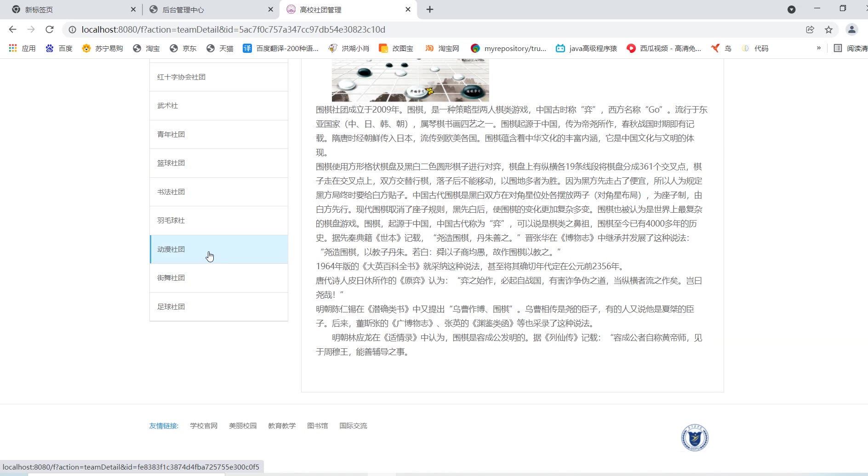Switch to the 新标签页 tab
The height and width of the screenshot is (476, 868).
click(69, 10)
